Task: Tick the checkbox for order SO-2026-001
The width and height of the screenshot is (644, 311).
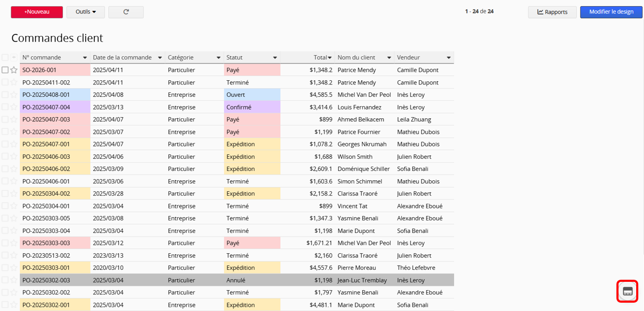Action: click(5, 70)
